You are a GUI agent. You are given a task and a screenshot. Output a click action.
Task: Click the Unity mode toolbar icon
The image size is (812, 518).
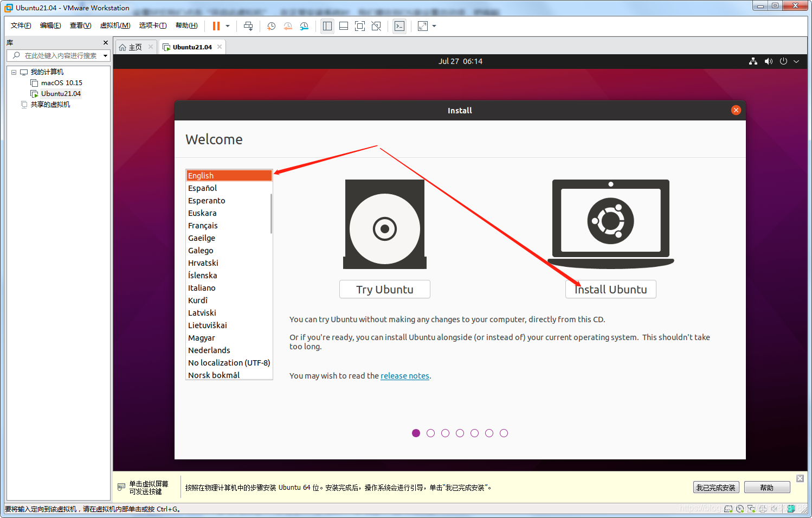click(x=376, y=26)
